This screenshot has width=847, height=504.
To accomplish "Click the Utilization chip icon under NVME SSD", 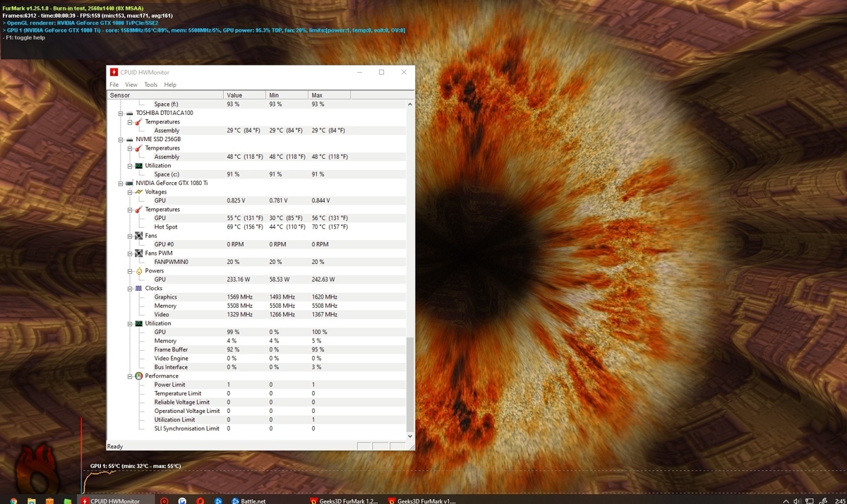I will coord(139,165).
